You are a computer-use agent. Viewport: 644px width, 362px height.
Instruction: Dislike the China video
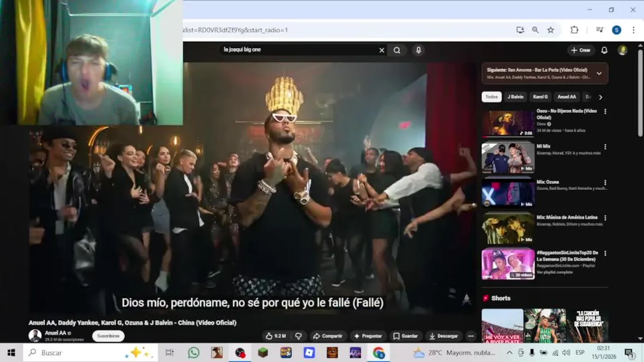pos(298,336)
